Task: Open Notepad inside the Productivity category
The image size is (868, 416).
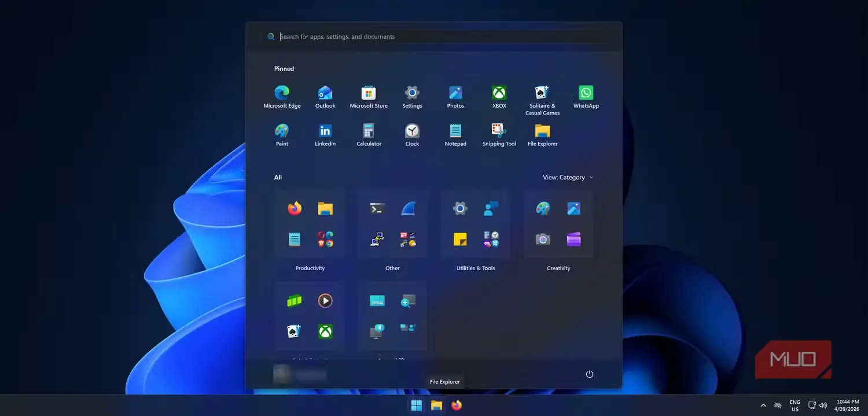Action: (295, 239)
